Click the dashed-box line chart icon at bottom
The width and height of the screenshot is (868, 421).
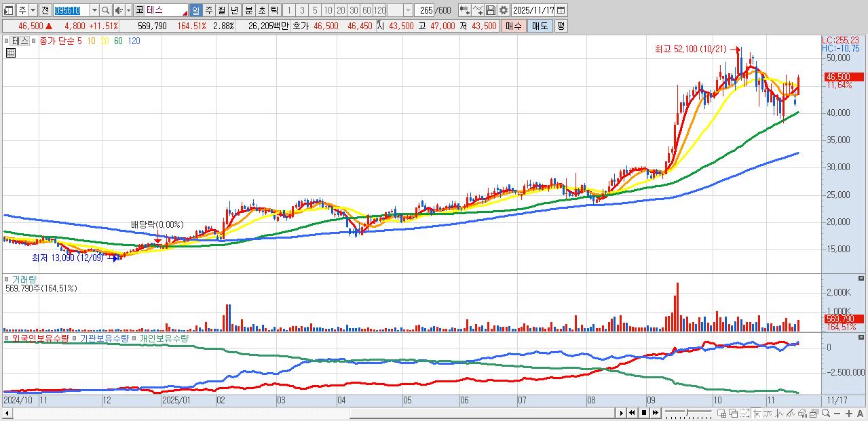coord(745,413)
